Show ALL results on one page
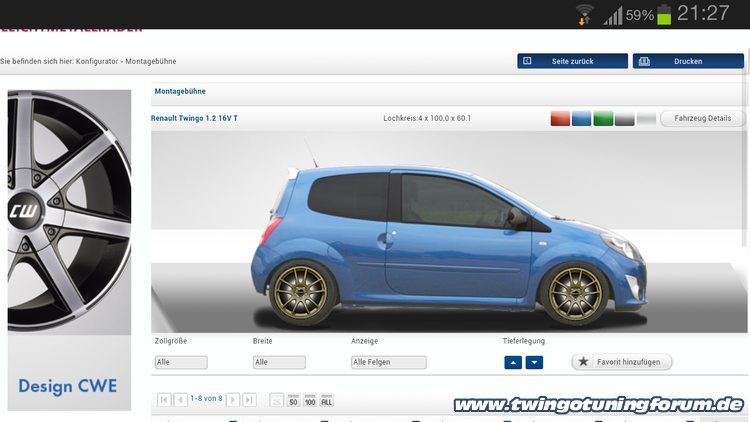Screen dimensions: 750x422 coord(327,400)
